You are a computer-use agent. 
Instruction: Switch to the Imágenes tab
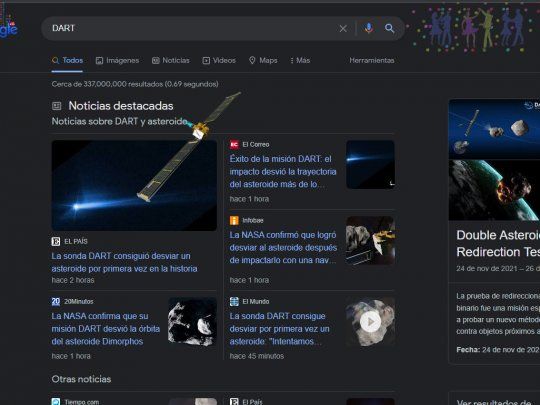(117, 61)
